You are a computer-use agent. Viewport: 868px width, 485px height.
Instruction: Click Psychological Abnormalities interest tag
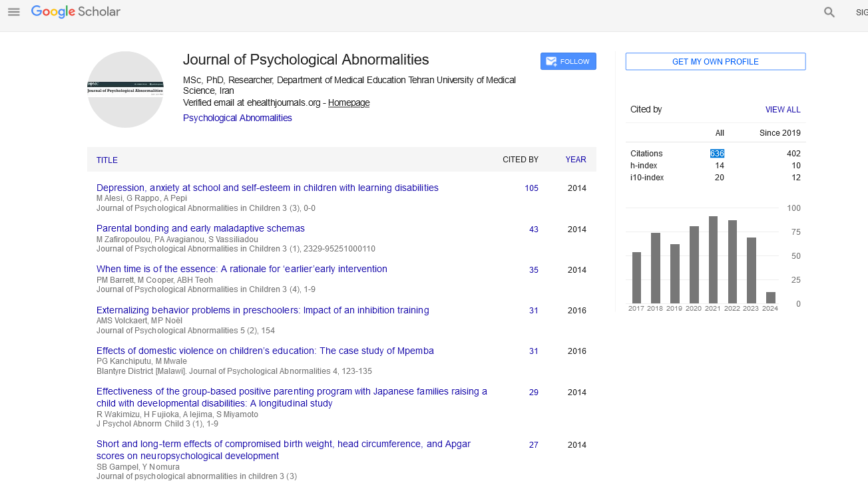tap(238, 118)
